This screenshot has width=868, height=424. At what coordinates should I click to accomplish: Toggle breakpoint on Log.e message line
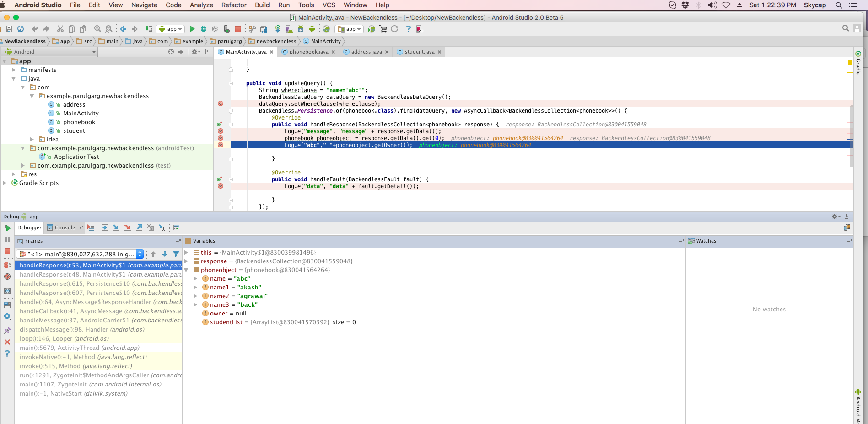tap(221, 131)
